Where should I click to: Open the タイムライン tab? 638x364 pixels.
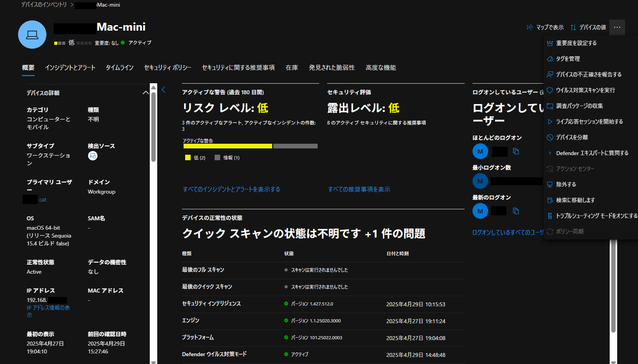pos(120,68)
